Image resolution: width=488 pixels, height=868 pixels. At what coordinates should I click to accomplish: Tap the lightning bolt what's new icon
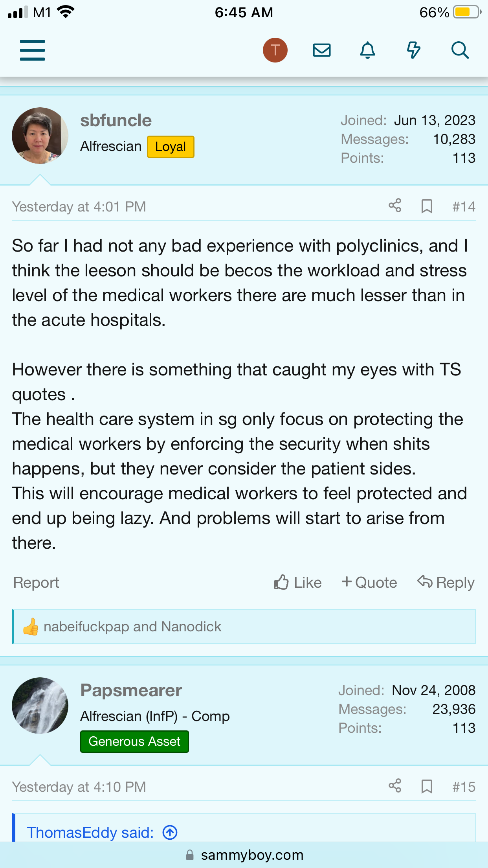click(413, 50)
